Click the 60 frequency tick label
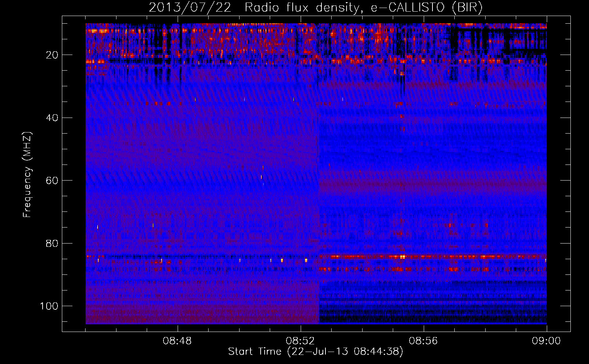The width and height of the screenshot is (589, 364). pos(52,181)
